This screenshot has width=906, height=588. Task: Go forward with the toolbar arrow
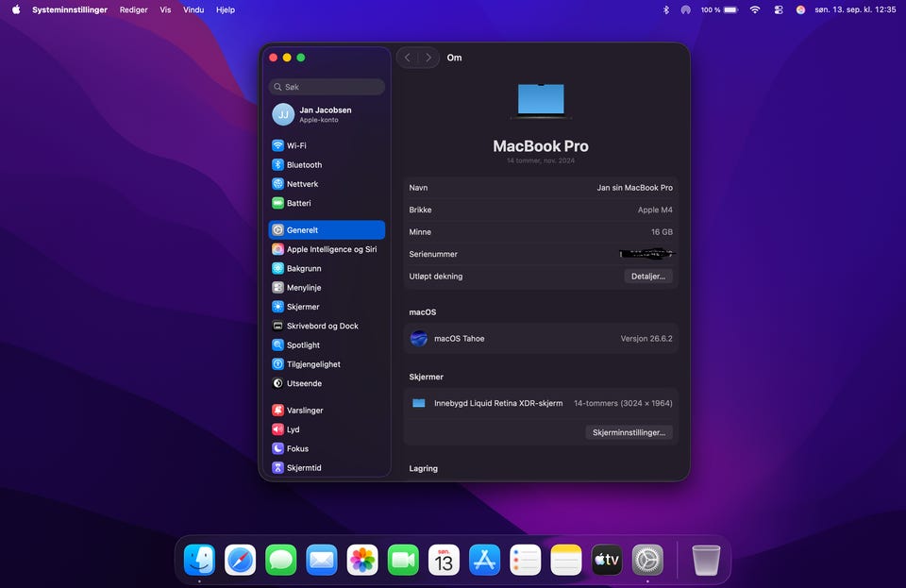pyautogui.click(x=428, y=58)
